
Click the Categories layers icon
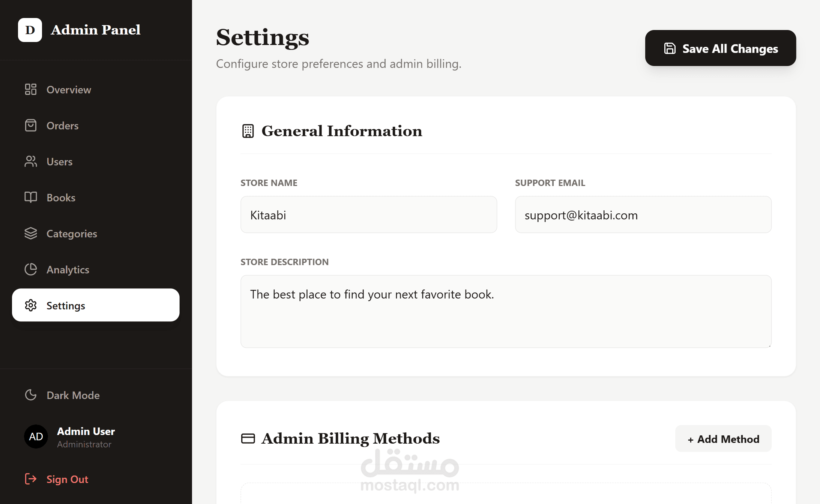(x=31, y=233)
